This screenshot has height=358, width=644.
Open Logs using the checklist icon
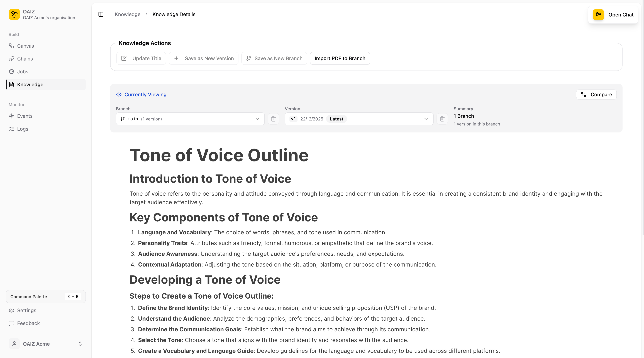coord(11,129)
